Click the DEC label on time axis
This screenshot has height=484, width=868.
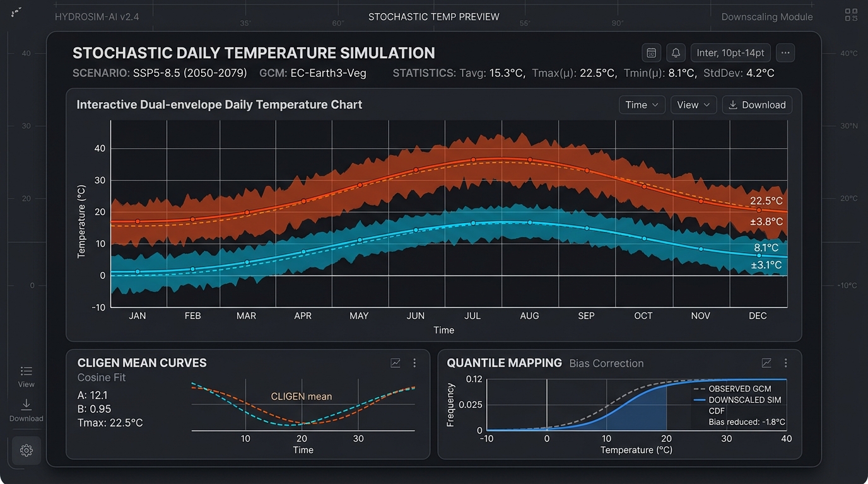[758, 316]
